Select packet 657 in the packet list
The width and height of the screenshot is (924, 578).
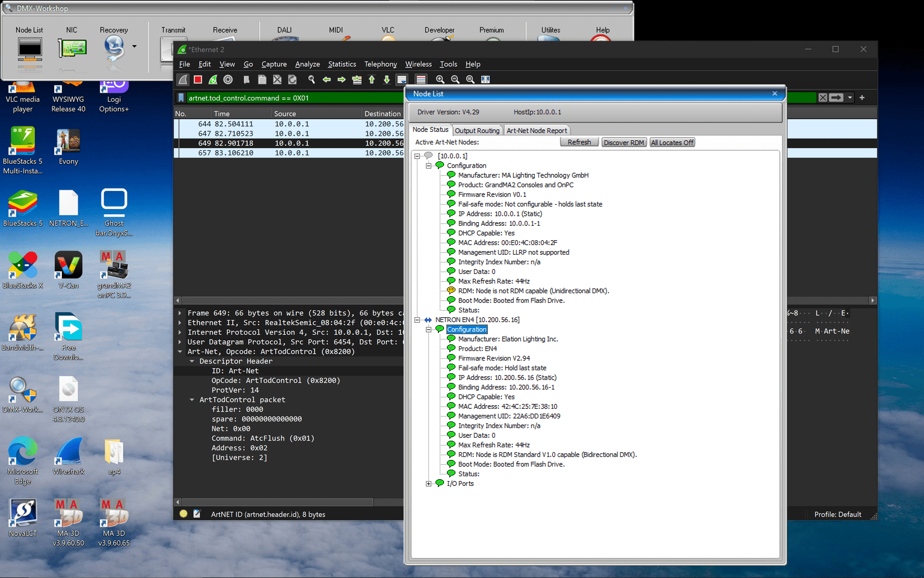pos(289,153)
